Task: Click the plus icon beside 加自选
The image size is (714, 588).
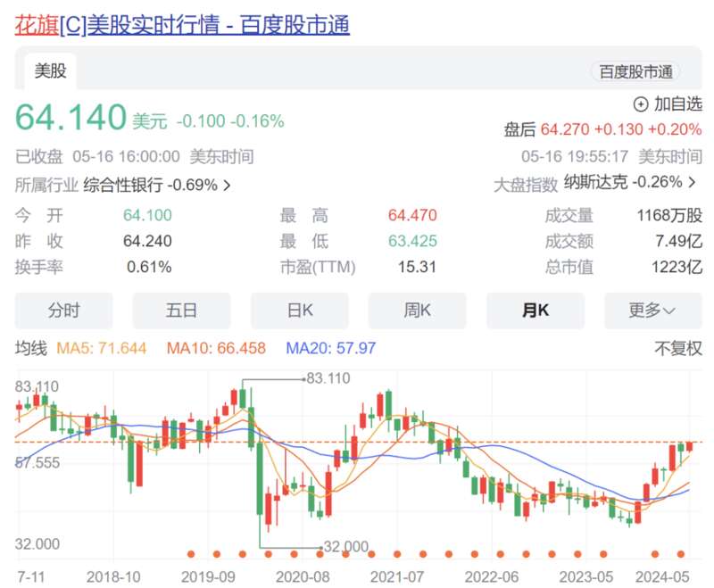Action: tap(641, 104)
